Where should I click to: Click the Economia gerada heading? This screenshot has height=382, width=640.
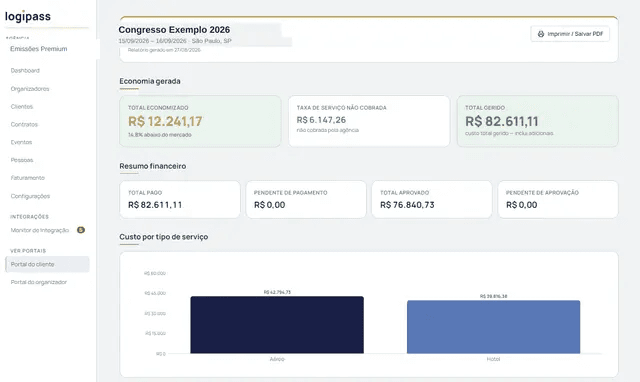(x=150, y=81)
